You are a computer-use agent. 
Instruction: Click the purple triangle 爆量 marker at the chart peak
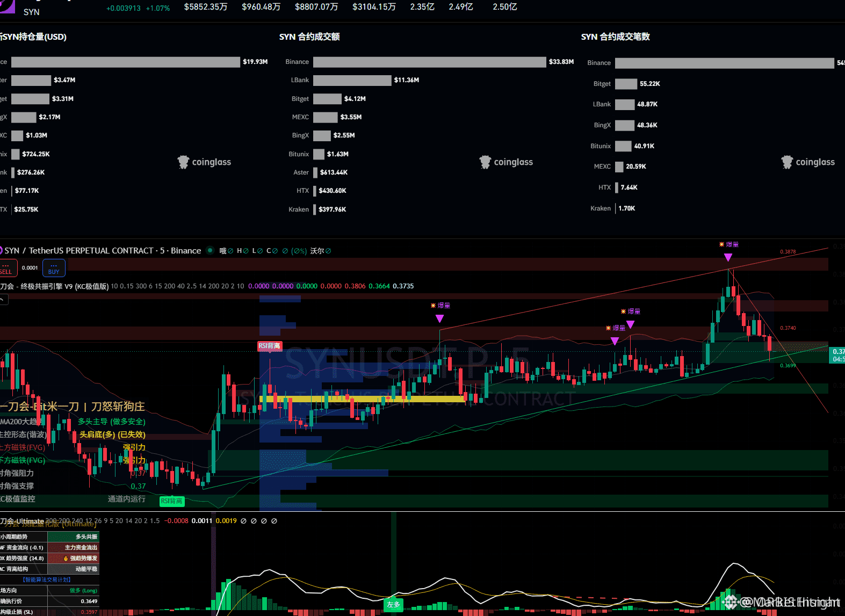pos(728,258)
